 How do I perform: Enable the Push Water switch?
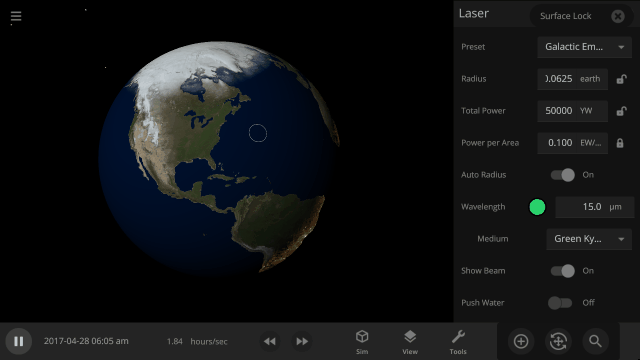[x=560, y=303]
